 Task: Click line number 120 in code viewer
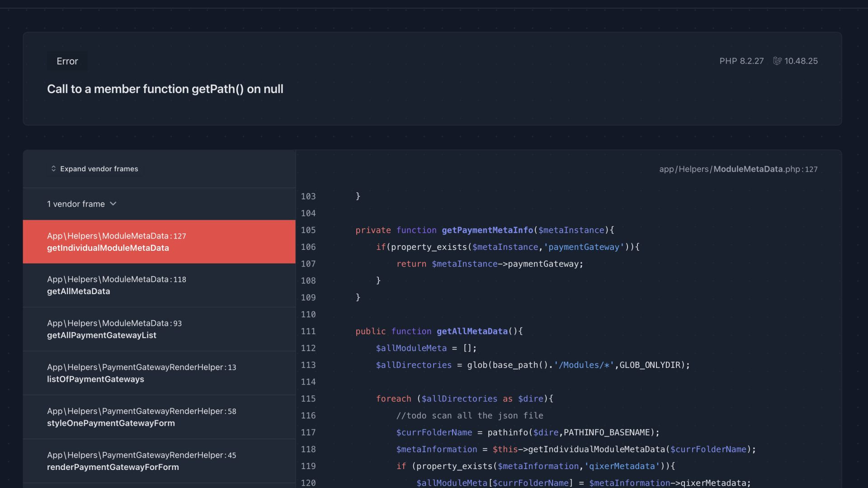pos(308,483)
